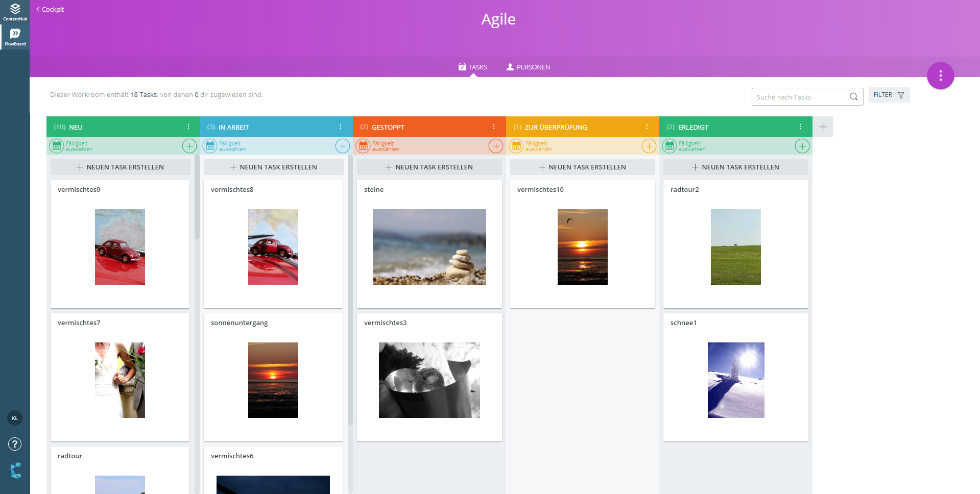This screenshot has width=980, height=494.
Task: Click the calendar icon in ERLEDIGT column
Action: tap(670, 146)
